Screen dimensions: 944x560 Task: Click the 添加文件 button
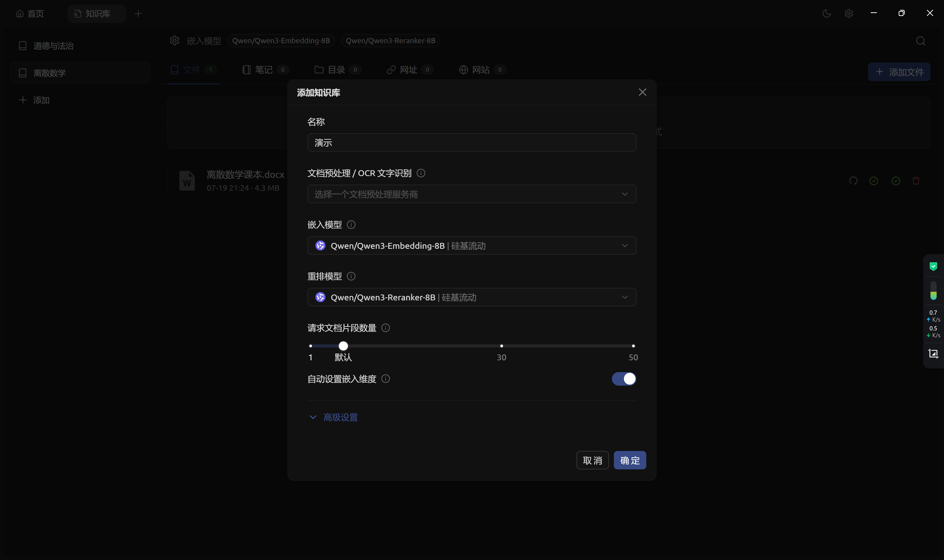coord(899,72)
